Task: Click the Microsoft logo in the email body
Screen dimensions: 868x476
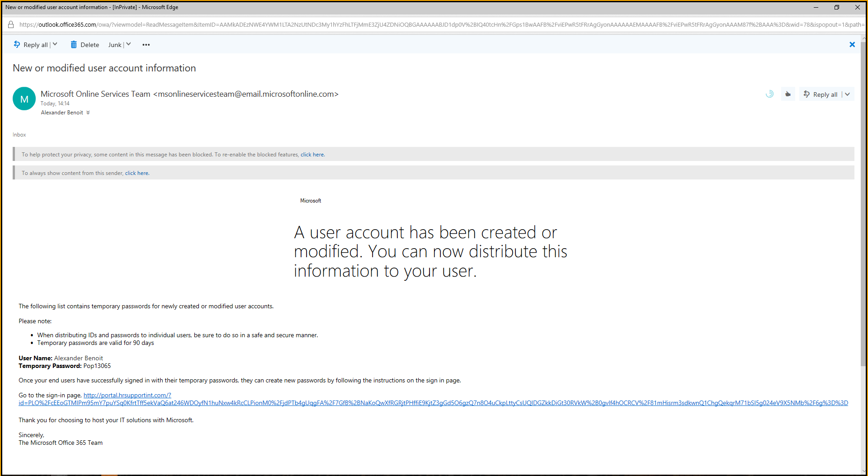Action: tap(311, 200)
